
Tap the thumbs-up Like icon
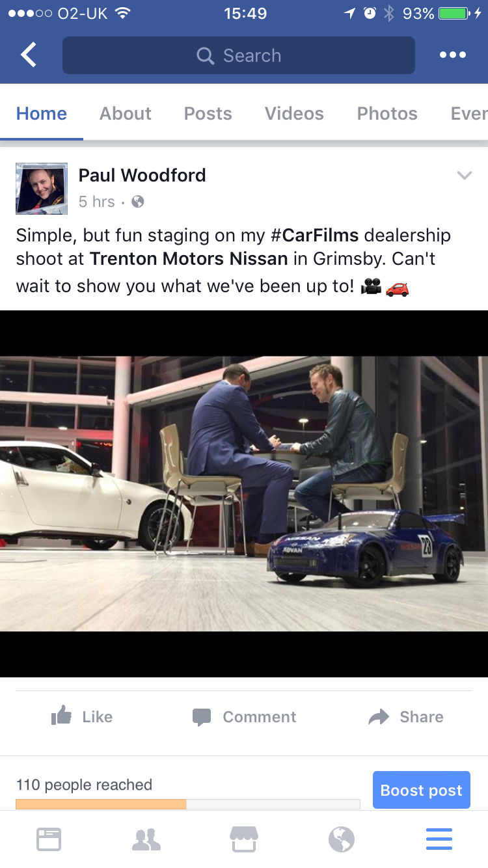tap(61, 716)
